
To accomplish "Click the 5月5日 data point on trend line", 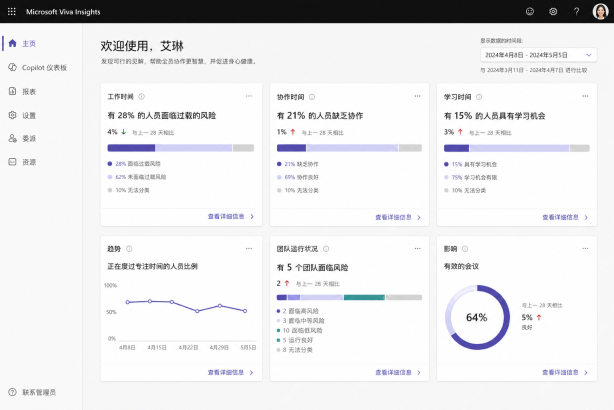I will [x=245, y=311].
